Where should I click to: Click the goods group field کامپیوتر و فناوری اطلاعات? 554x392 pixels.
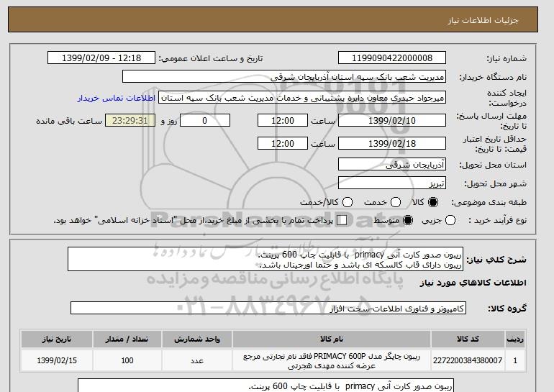[x=268, y=309]
